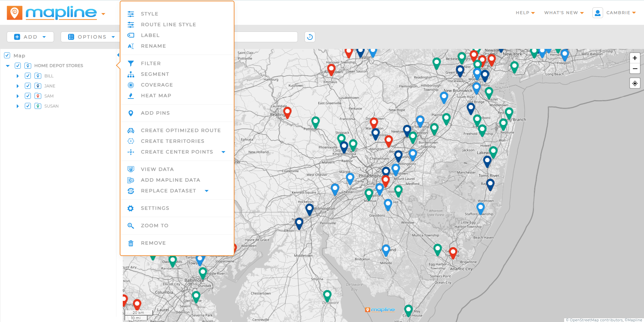Click the refresh map button
Screen dimensions: 644x322
310,37
